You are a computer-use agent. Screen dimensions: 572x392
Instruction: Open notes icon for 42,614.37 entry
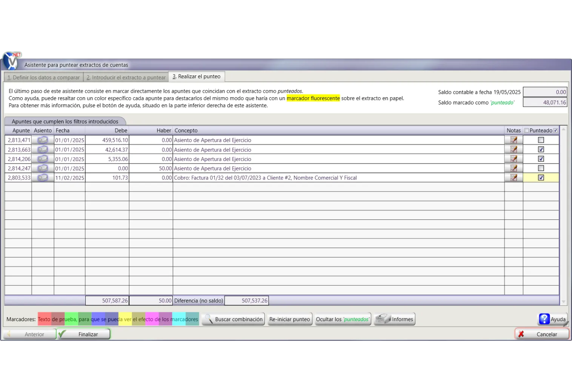point(514,149)
